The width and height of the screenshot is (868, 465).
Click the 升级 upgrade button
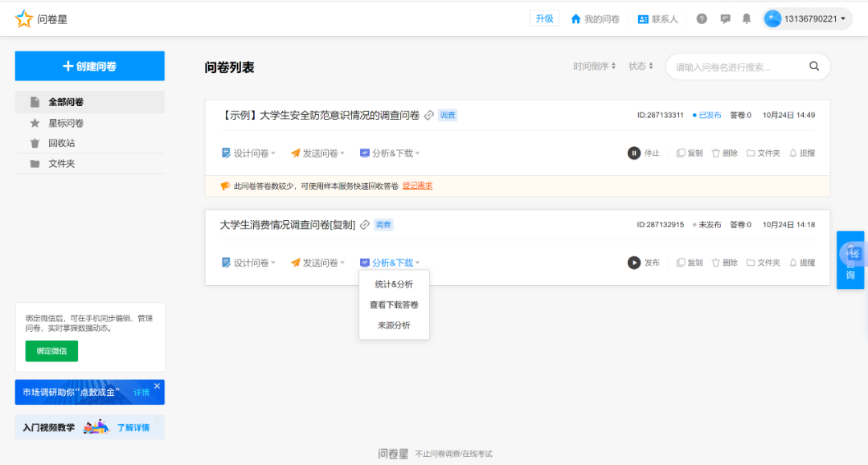click(x=544, y=18)
